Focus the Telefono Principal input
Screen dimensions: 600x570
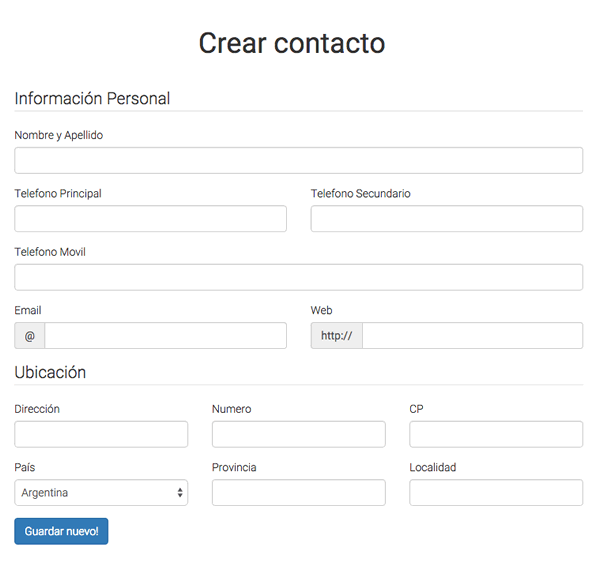tap(150, 219)
